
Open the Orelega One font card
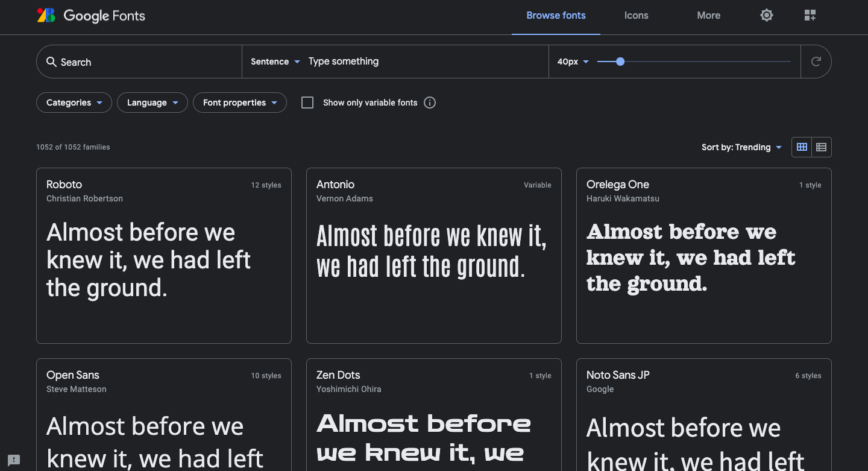click(704, 256)
